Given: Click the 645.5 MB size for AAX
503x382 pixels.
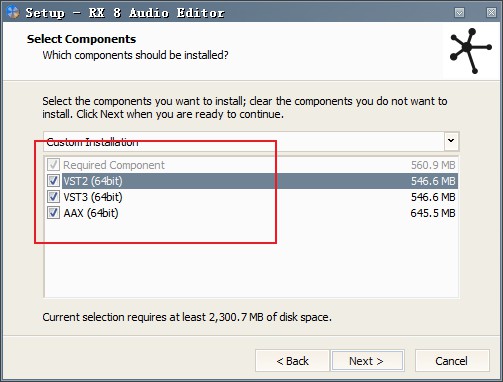Looking at the screenshot, I should tap(433, 213).
